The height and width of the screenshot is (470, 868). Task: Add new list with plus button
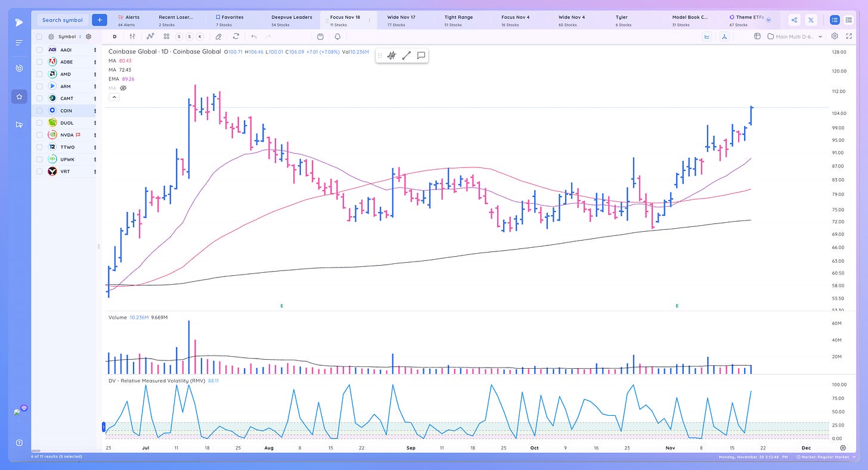point(100,20)
